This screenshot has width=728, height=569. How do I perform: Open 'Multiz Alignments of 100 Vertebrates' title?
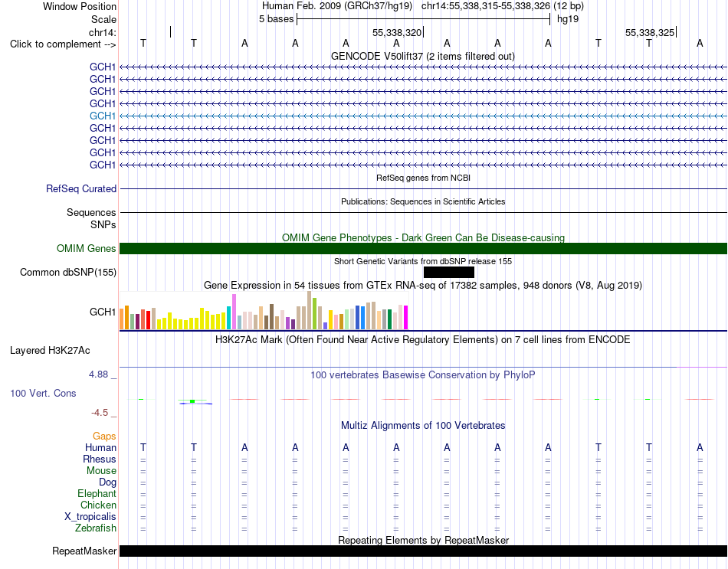(423, 426)
